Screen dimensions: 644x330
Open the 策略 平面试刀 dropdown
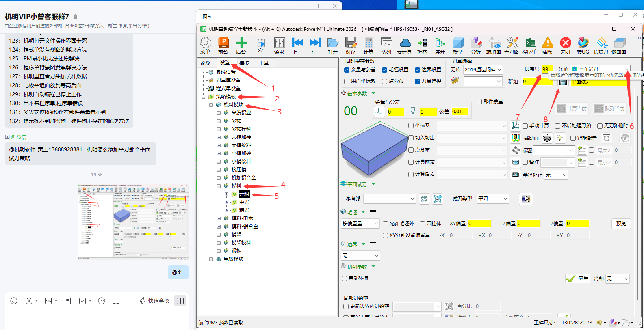(x=627, y=69)
